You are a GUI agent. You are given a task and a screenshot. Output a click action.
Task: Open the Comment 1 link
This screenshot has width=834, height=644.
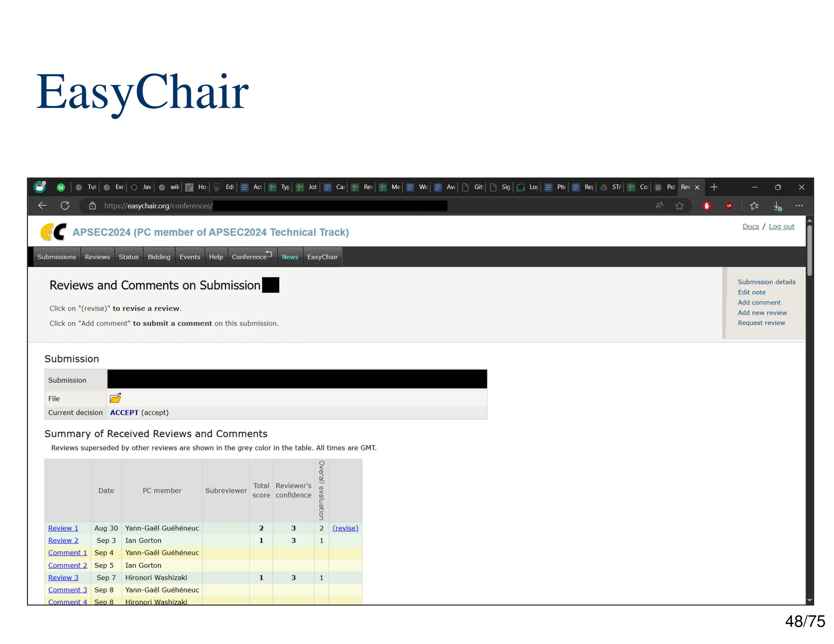(68, 552)
